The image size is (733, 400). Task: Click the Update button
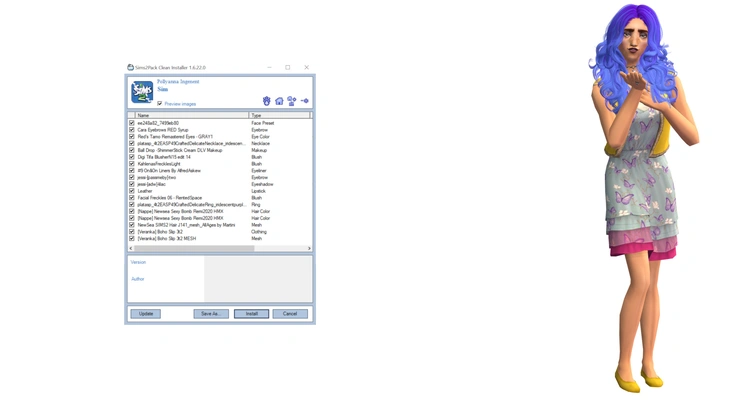145,314
